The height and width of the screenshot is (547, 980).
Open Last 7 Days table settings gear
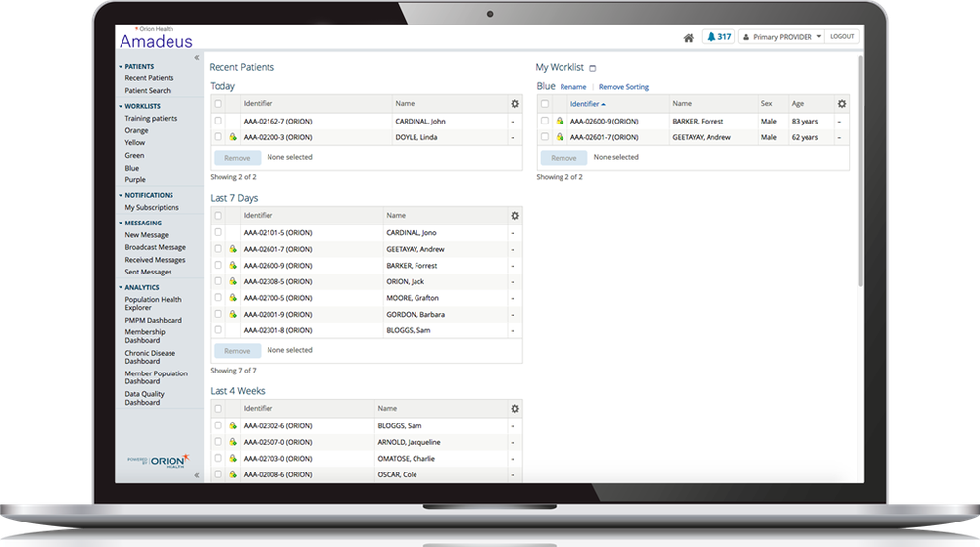click(515, 216)
